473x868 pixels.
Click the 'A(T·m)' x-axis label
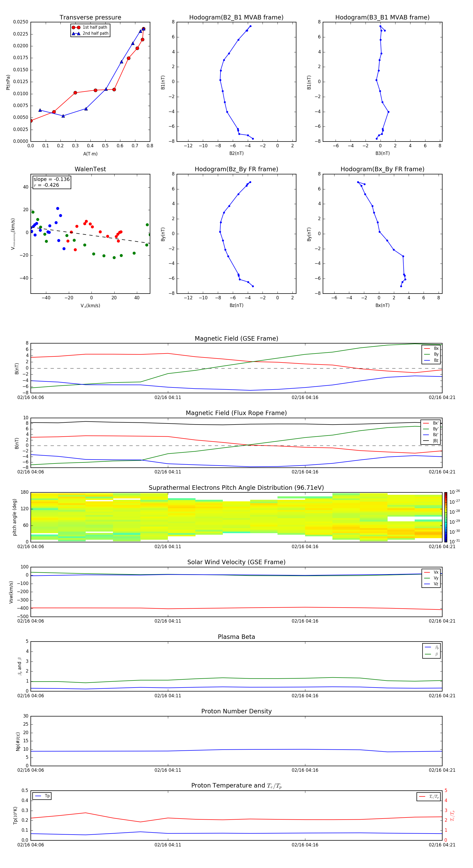tap(90, 154)
